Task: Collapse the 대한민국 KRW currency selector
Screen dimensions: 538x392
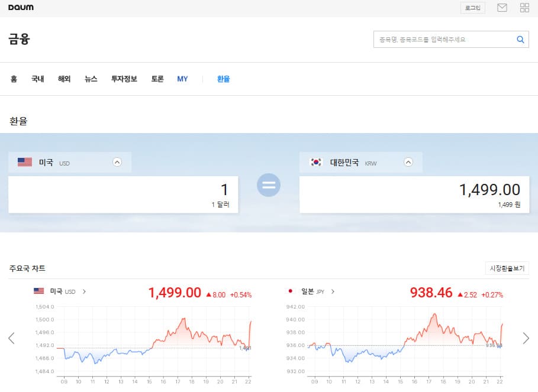Action: (408, 162)
